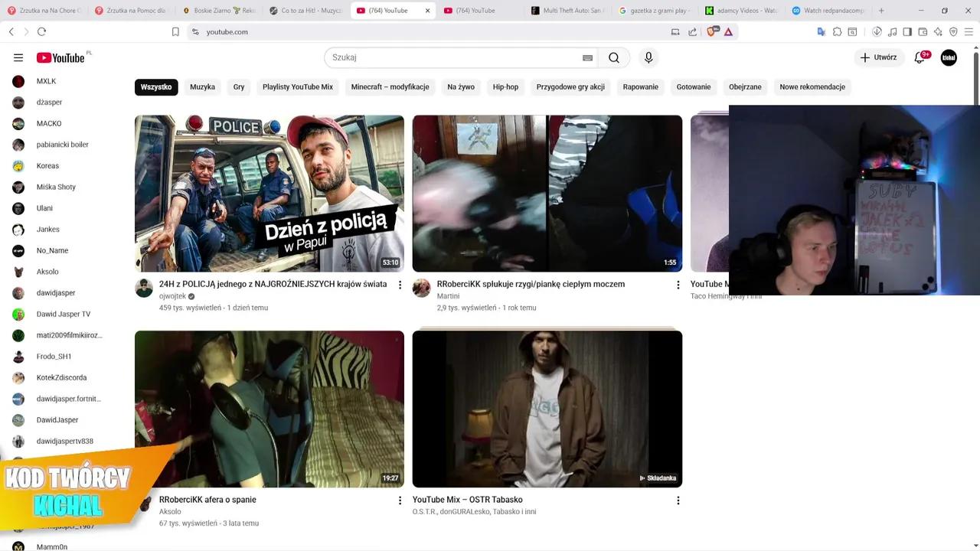Viewport: 980px width, 551px height.
Task: Toggle the browser sidebar panel
Action: [x=907, y=31]
